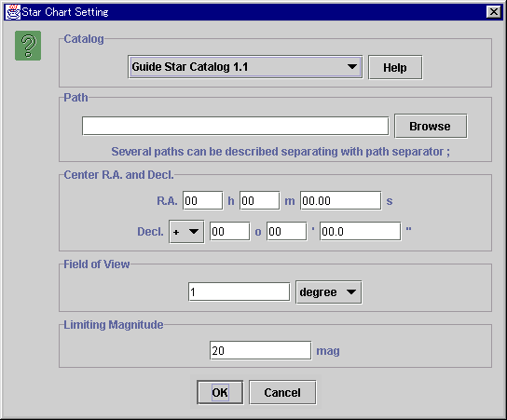The height and width of the screenshot is (420, 507).
Task: Click the Decl. arcminutes field
Action: click(x=286, y=231)
